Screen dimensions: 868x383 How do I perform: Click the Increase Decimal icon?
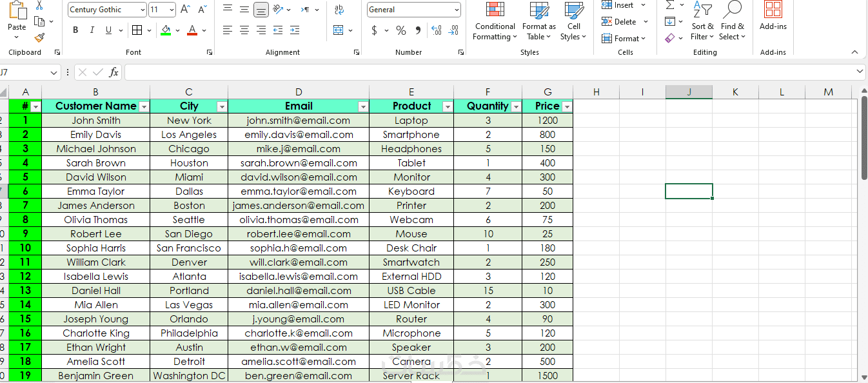[x=437, y=30]
